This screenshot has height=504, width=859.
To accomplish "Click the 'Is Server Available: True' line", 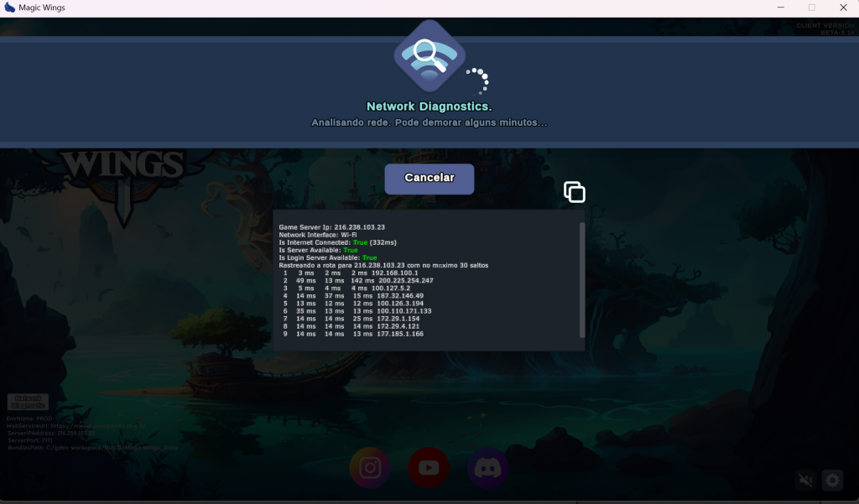I will (x=318, y=251).
